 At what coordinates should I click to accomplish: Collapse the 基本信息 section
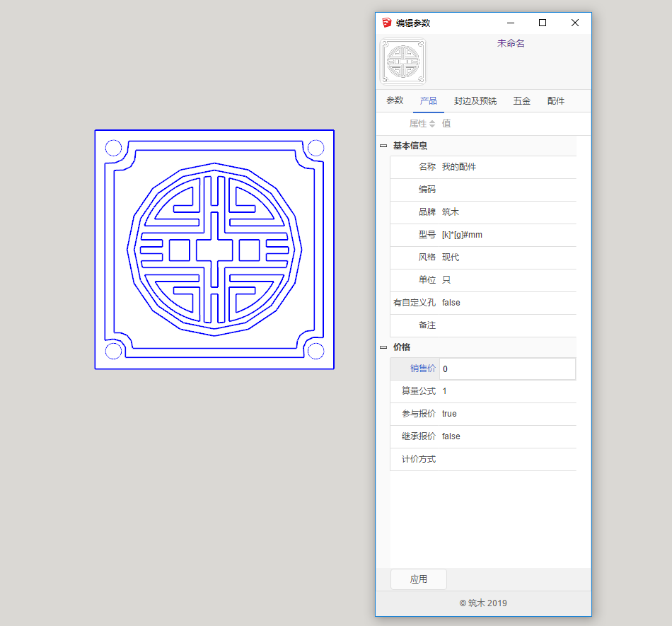383,146
